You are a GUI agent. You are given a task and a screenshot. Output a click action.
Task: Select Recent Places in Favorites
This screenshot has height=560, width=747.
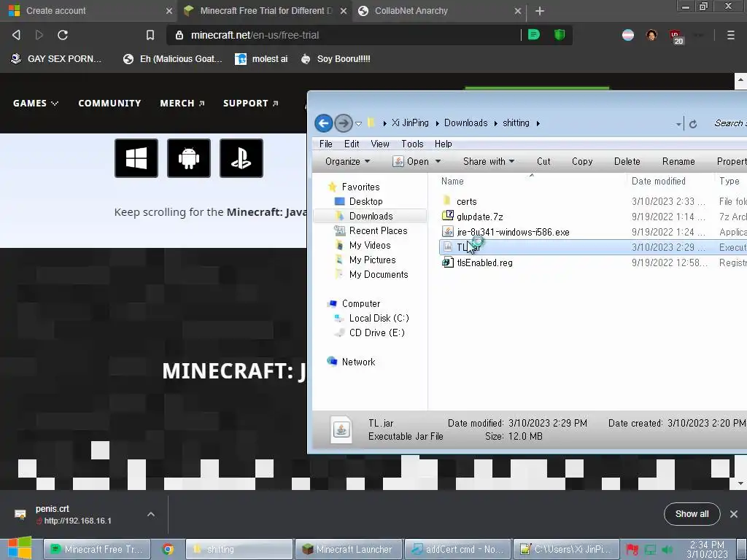[378, 231]
